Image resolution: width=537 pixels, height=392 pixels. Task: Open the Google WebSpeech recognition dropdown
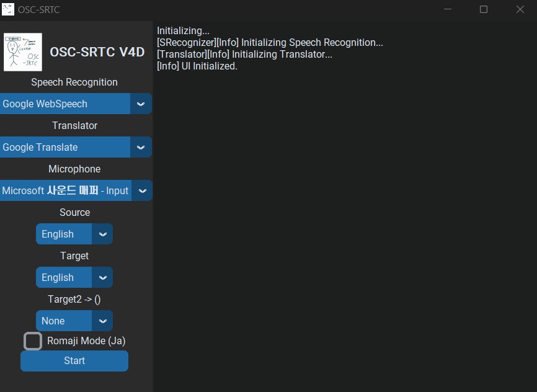[x=65, y=104]
